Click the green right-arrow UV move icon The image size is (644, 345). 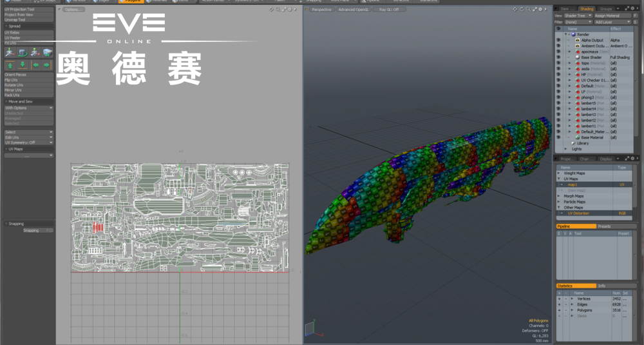pos(47,64)
